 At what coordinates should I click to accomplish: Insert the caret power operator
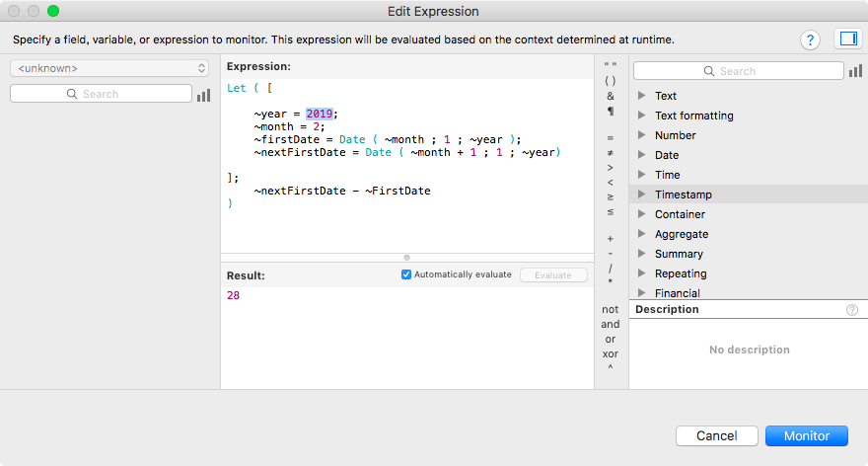pos(610,368)
